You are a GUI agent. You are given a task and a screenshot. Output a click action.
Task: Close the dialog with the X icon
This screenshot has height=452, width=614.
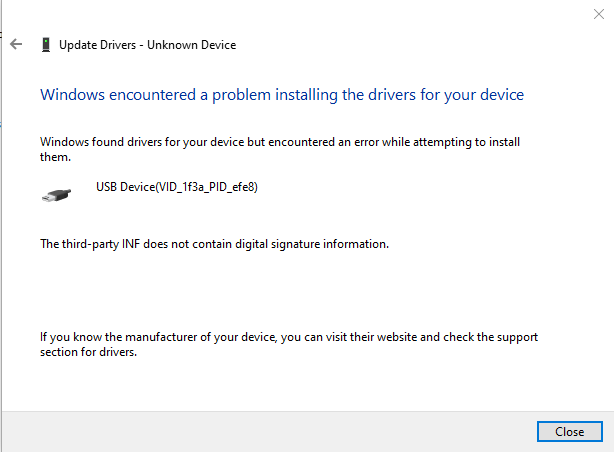point(598,14)
